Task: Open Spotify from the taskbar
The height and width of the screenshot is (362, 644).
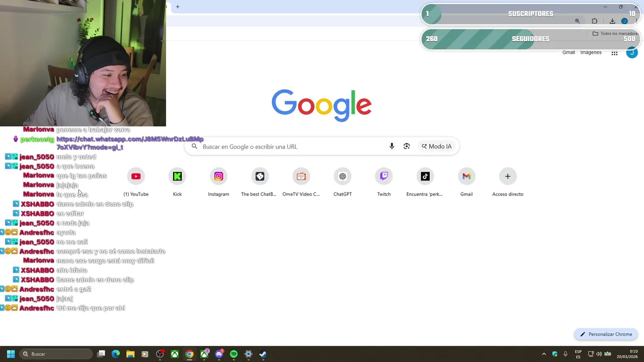Action: click(x=233, y=354)
